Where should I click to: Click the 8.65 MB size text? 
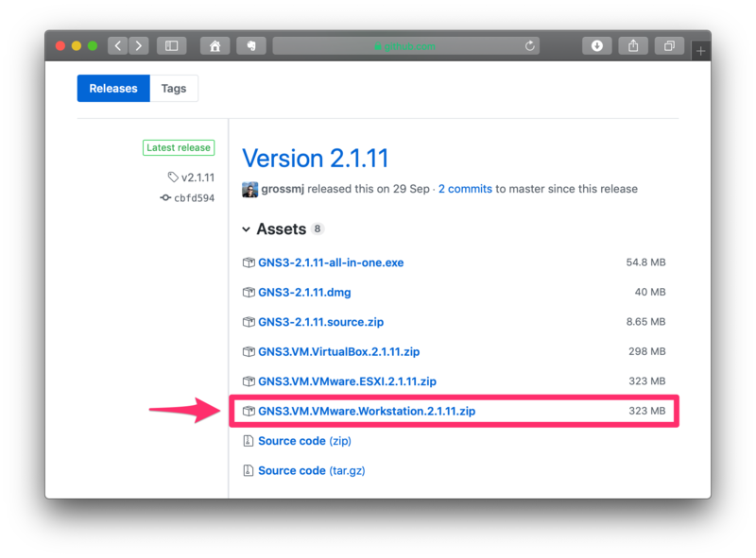[645, 321]
